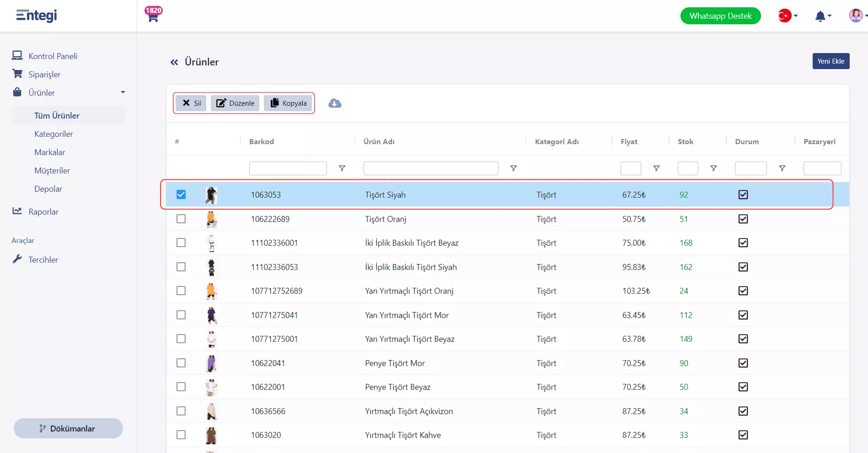
Task: Click the Yırtmaçlı Tişört Kahve thumbnail
Action: (211, 435)
